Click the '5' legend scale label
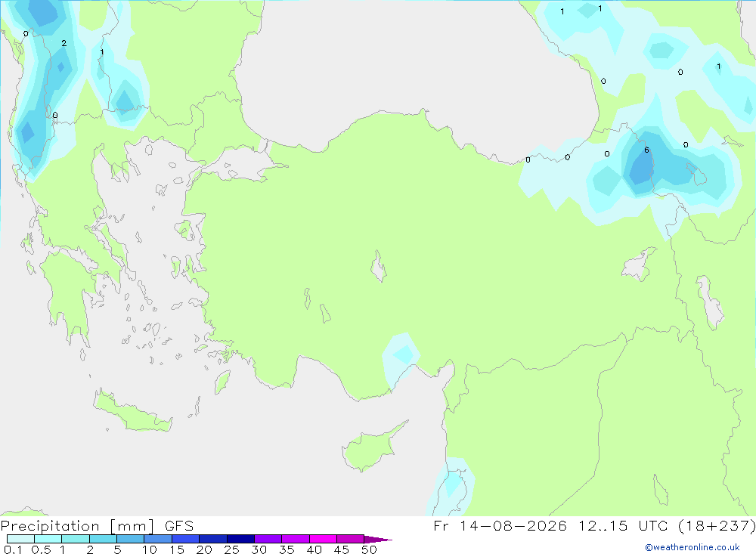756x554 pixels. (x=117, y=549)
